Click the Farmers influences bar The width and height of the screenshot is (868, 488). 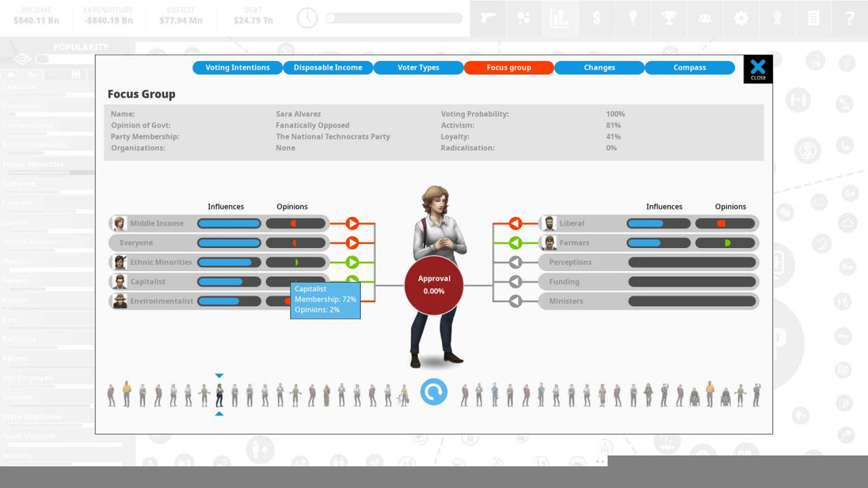tap(658, 243)
